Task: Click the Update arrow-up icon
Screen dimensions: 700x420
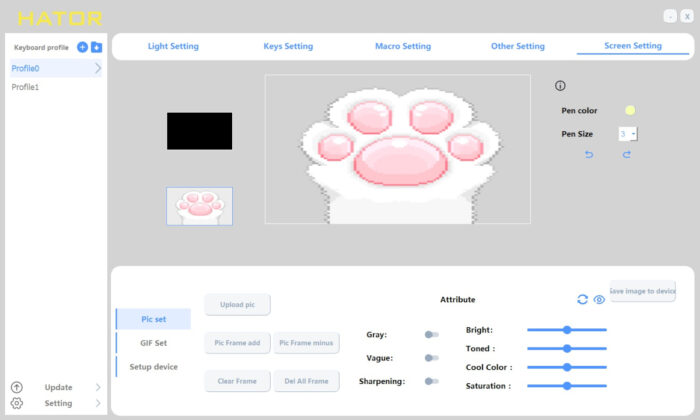Action: tap(17, 387)
